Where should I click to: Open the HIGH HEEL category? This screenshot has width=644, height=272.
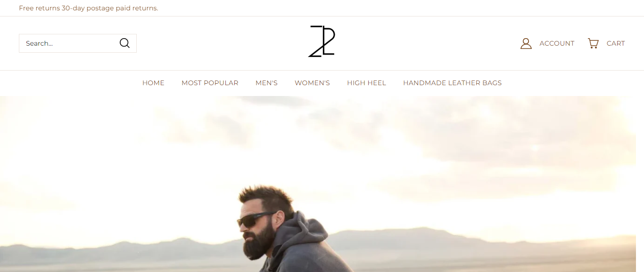point(366,83)
